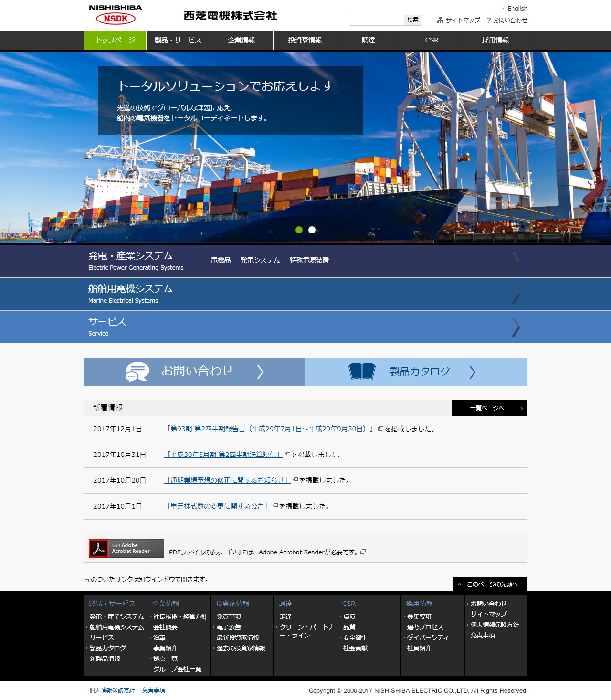Click このページの先頭へ back-to-top button
This screenshot has width=611, height=700.
point(490,584)
